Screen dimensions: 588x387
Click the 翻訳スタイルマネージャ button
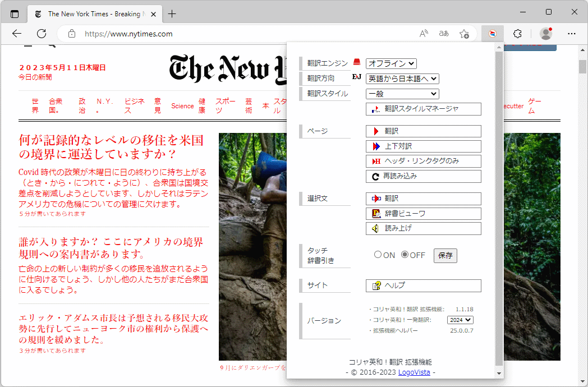423,109
